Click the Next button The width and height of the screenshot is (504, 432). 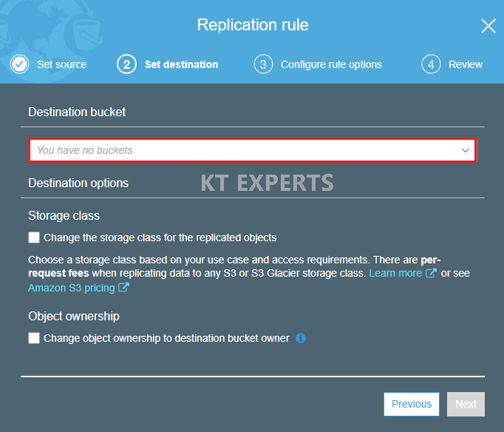coord(466,404)
